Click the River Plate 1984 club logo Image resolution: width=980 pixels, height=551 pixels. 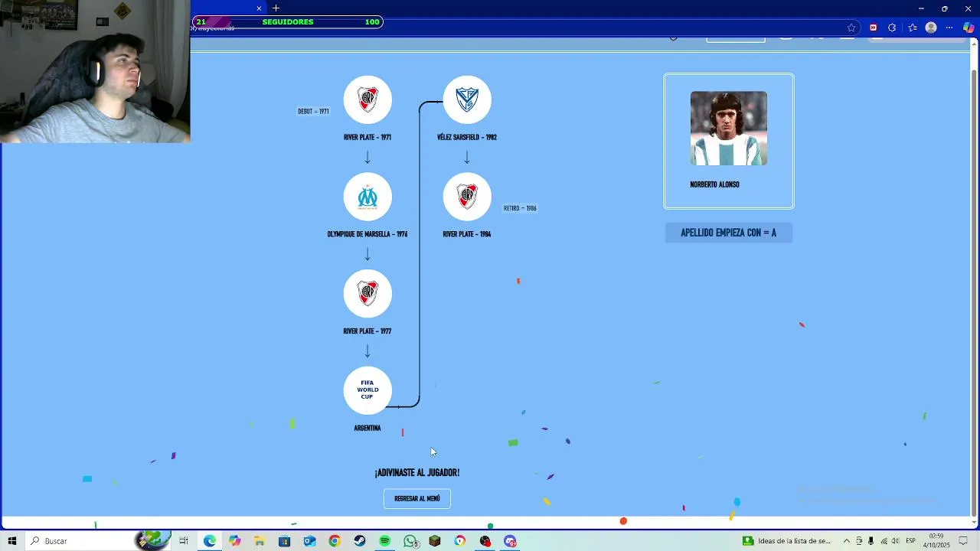pyautogui.click(x=467, y=197)
